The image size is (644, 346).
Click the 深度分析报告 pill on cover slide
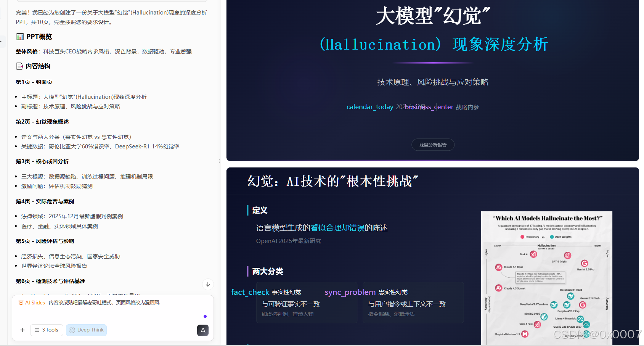click(x=433, y=145)
